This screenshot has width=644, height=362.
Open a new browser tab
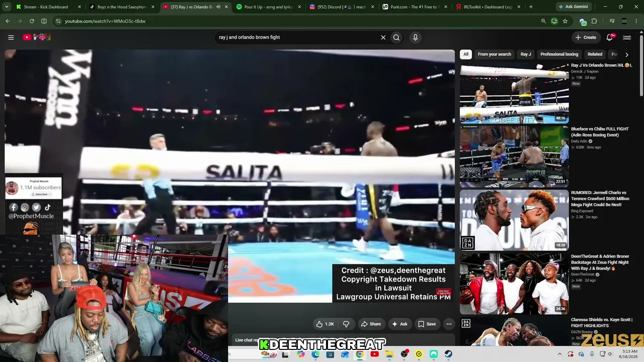tap(531, 7)
